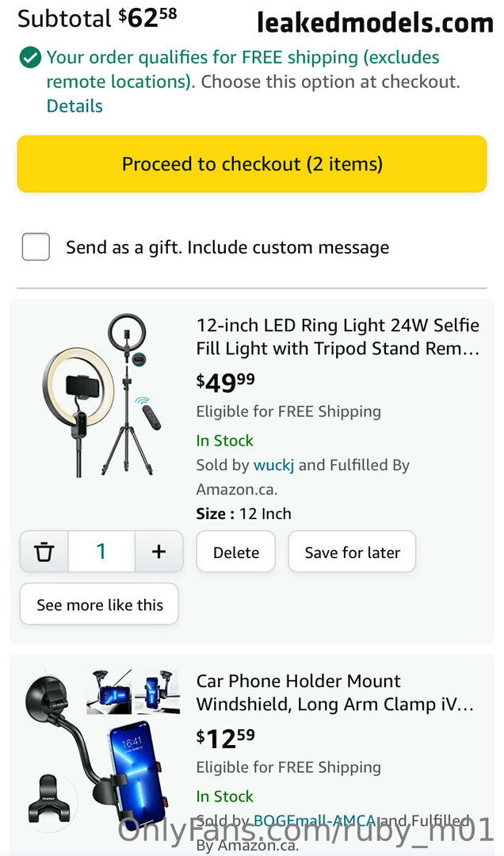Image resolution: width=504 pixels, height=856 pixels.
Task: Save the ring light for later
Action: click(x=352, y=552)
